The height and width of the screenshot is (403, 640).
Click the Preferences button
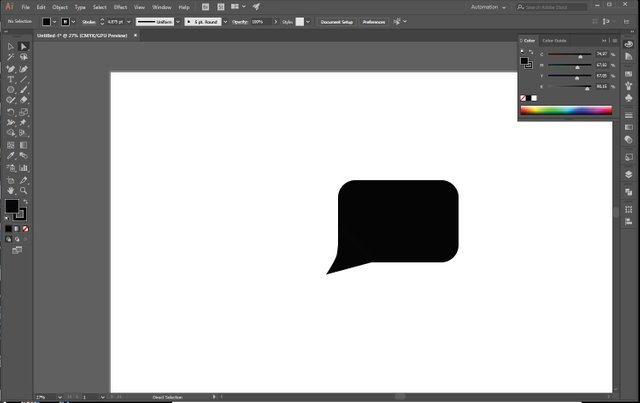click(373, 22)
